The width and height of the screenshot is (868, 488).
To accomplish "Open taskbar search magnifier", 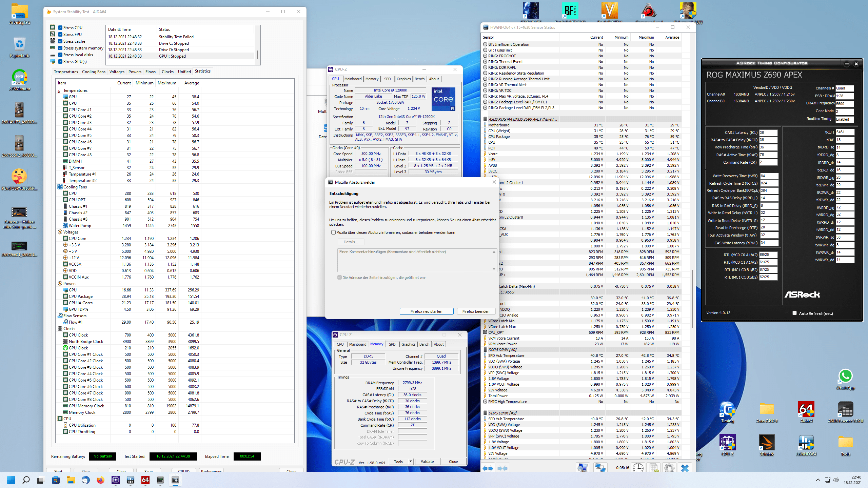I will pos(26,480).
